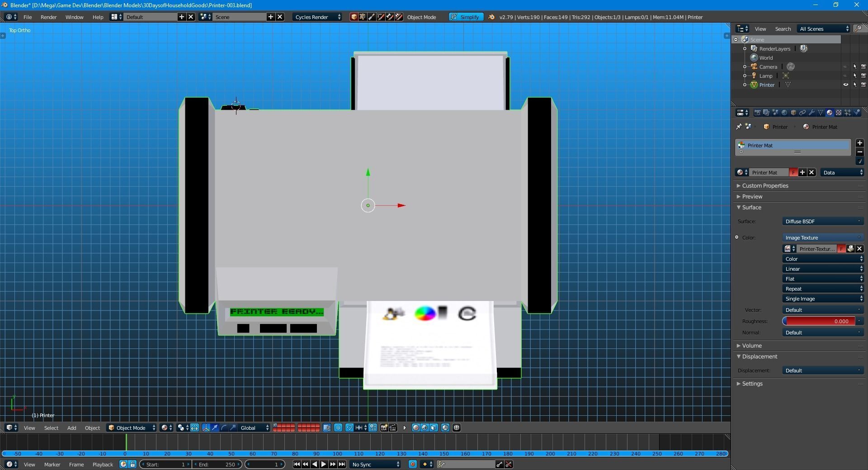Open the Render menu in the top bar
The width and height of the screenshot is (868, 470).
click(48, 17)
